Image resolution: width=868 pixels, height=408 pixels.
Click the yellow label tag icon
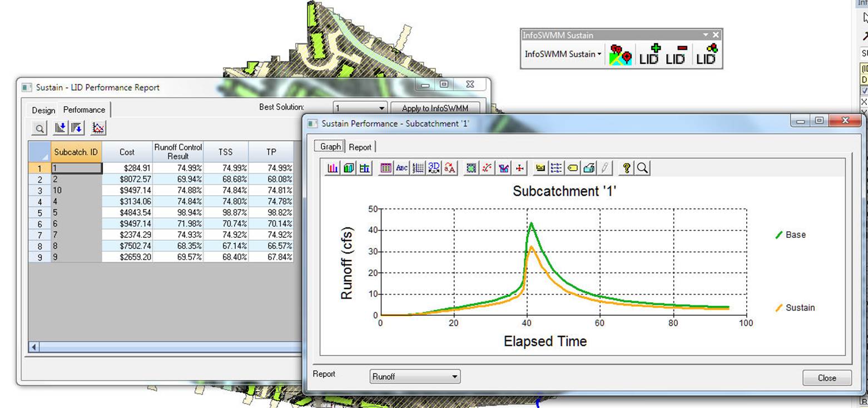coord(573,168)
